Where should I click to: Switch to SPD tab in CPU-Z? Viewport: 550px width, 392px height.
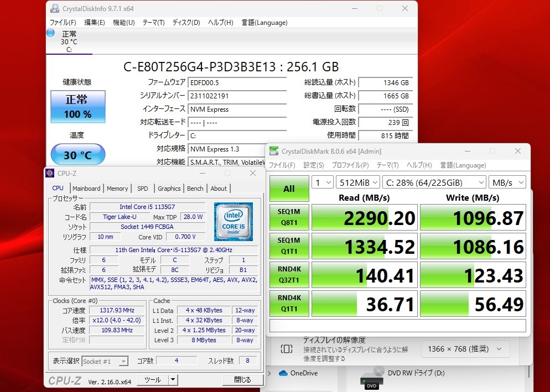click(142, 189)
